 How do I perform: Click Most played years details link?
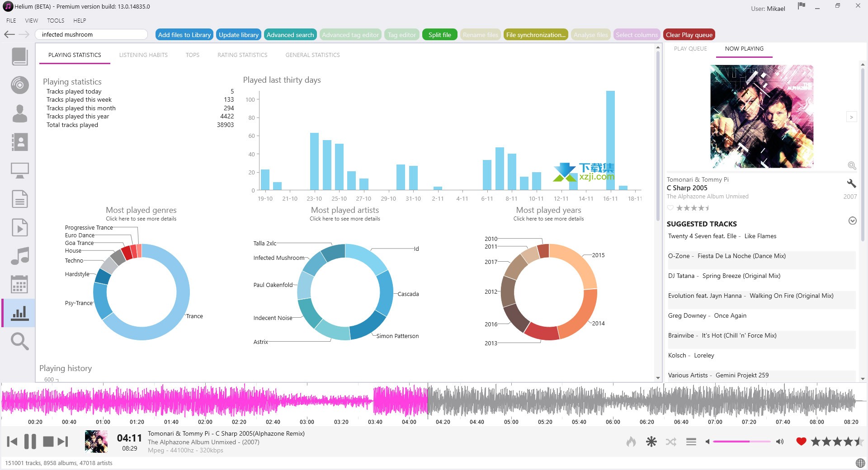coord(548,219)
